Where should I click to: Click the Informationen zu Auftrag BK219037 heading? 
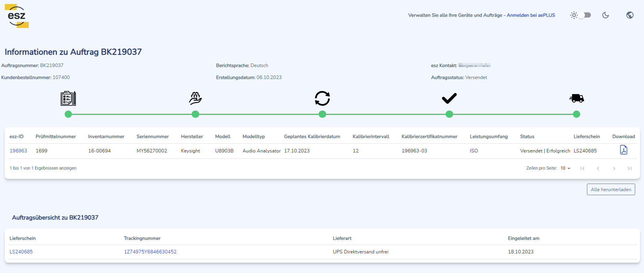click(x=73, y=52)
